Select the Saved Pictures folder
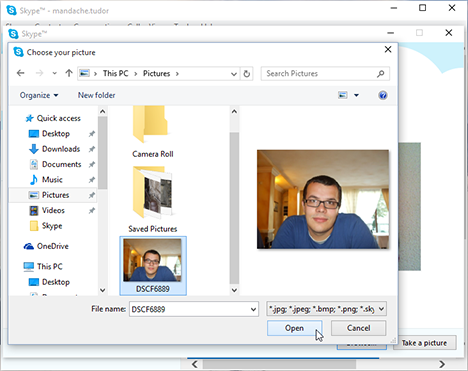The image size is (468, 371). pos(153,200)
